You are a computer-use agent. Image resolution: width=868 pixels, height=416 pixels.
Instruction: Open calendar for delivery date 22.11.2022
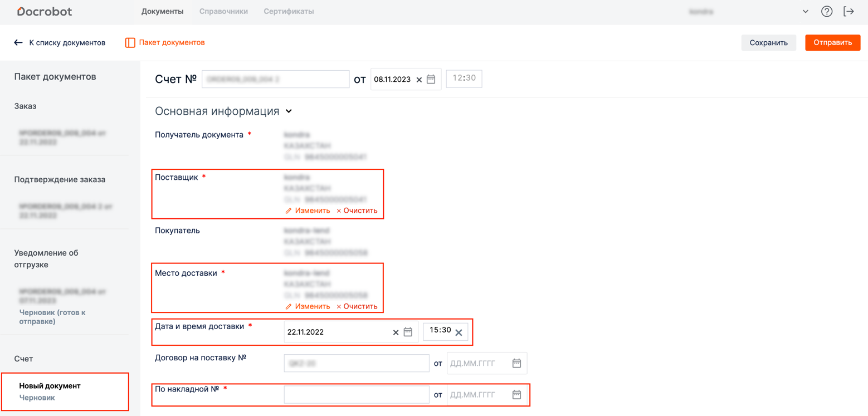click(408, 332)
